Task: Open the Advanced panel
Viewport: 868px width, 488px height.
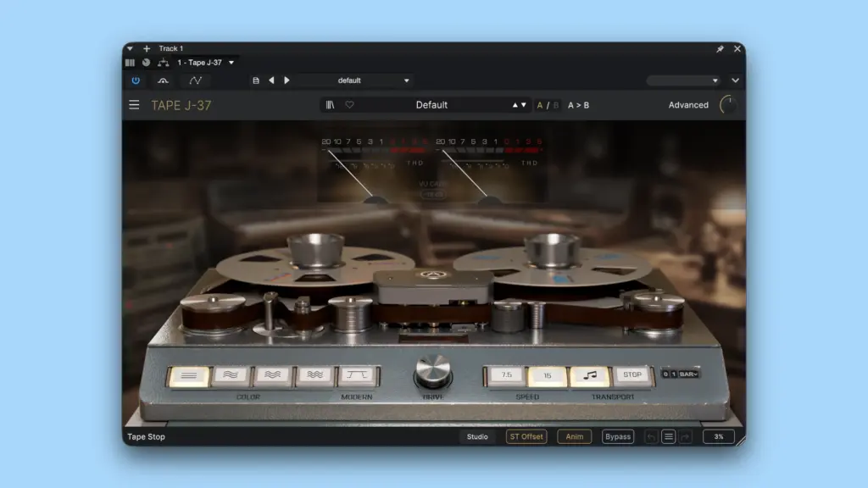Action: (688, 105)
